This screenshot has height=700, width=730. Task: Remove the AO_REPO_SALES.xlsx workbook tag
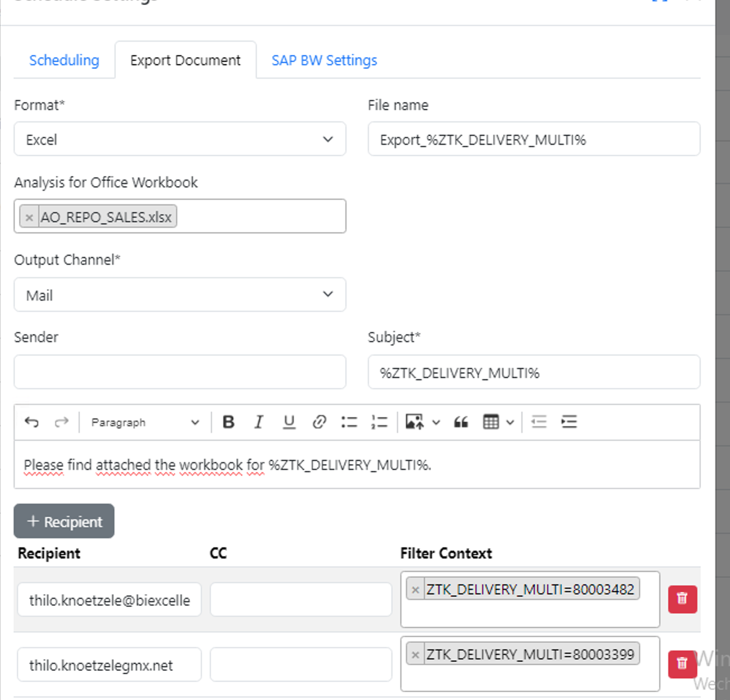pos(30,217)
